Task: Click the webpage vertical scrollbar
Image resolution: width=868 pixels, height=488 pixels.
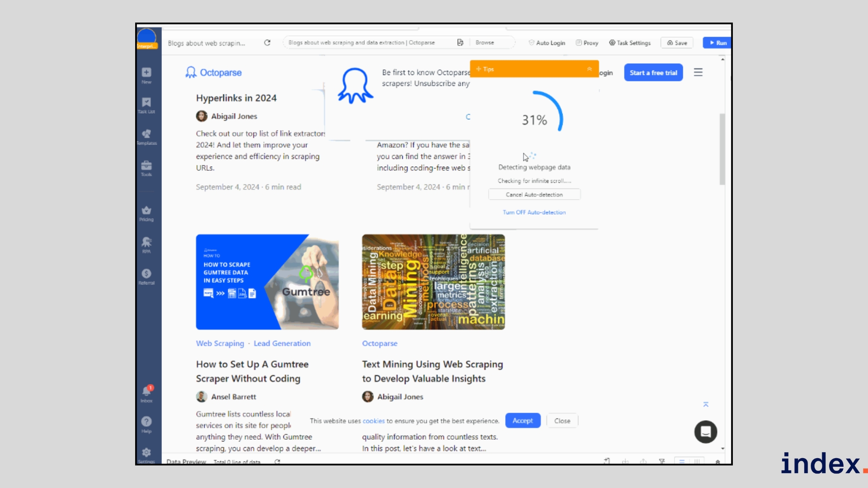Action: point(722,149)
